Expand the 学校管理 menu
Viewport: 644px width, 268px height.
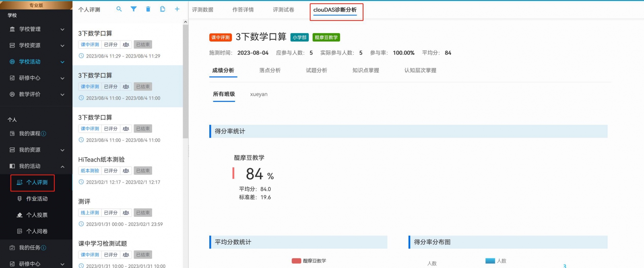(x=62, y=29)
